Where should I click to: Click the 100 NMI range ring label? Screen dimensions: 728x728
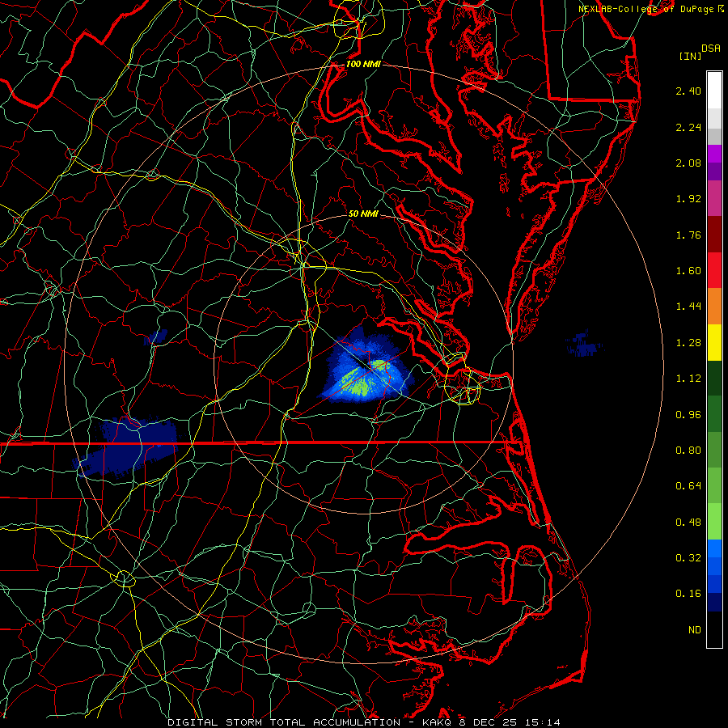(363, 64)
